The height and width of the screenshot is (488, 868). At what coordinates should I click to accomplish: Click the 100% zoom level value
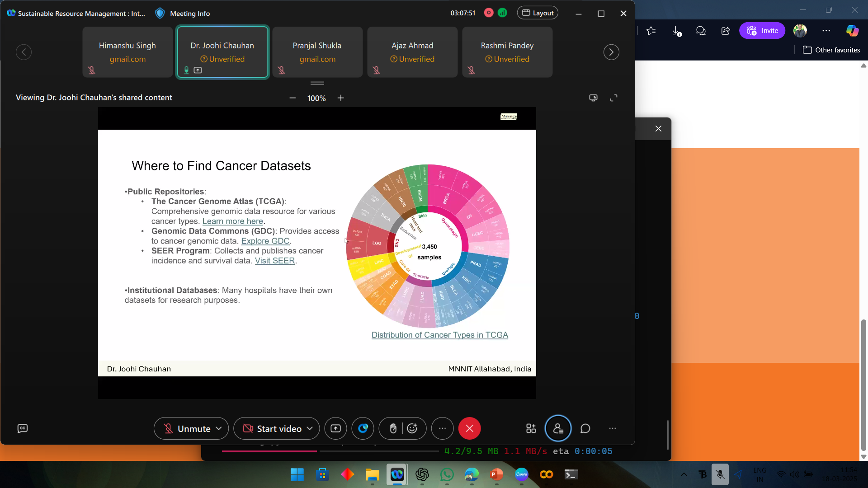316,98
